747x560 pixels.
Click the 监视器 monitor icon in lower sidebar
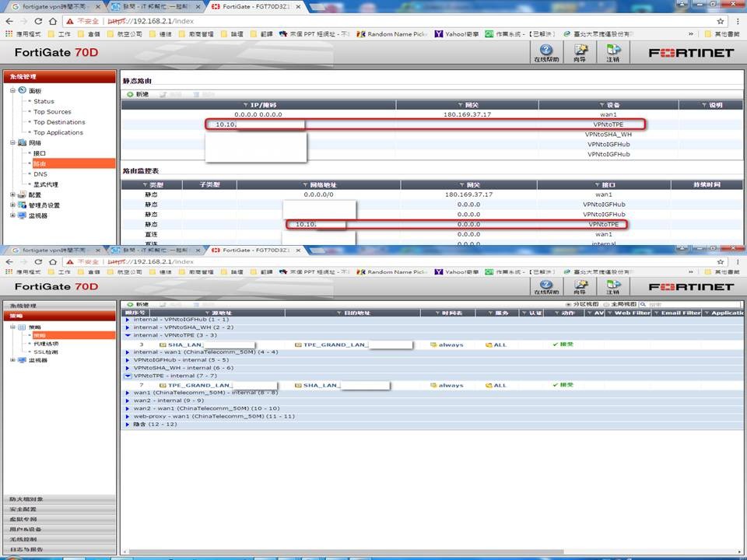[x=22, y=360]
